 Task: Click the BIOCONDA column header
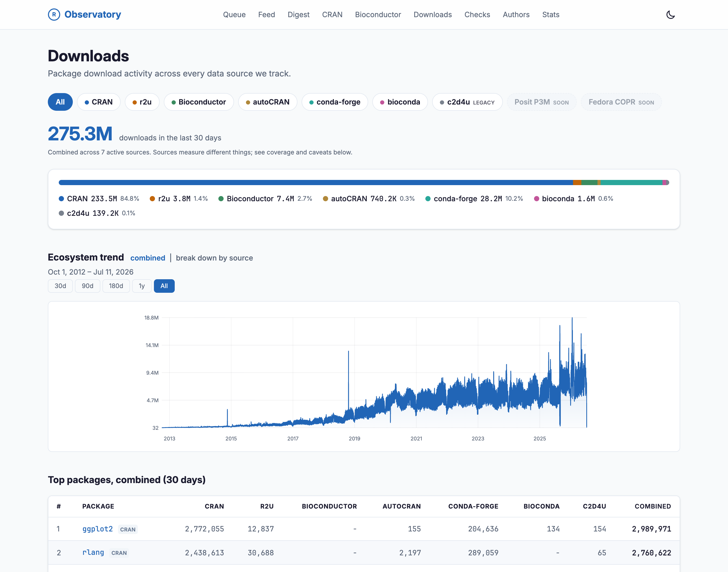[x=542, y=506]
